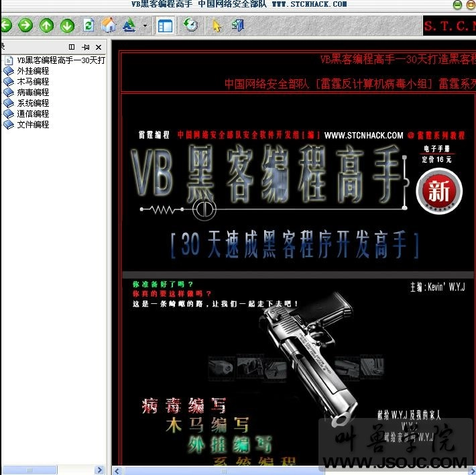
Task: Click the page area horizontal scrollbar thumb
Action: coord(224,471)
